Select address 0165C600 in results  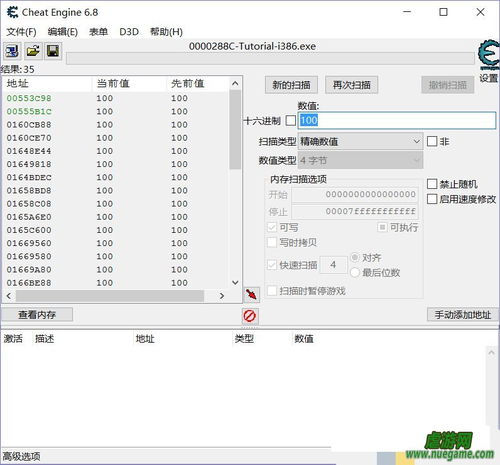(x=29, y=230)
